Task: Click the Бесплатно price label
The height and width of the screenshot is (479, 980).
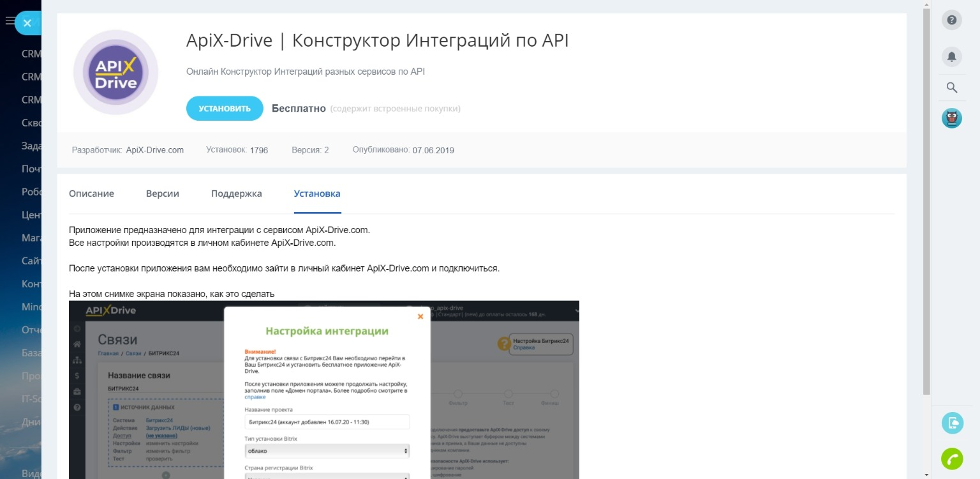Action: pyautogui.click(x=299, y=109)
